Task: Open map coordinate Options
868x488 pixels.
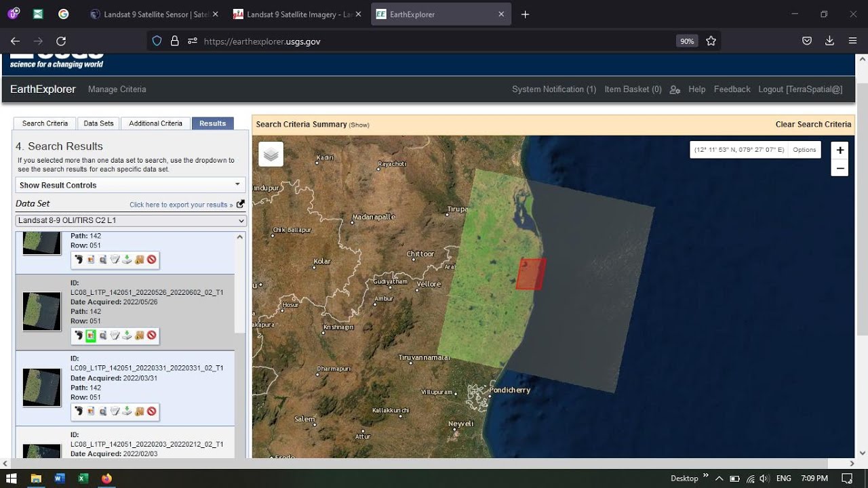Action: [804, 150]
